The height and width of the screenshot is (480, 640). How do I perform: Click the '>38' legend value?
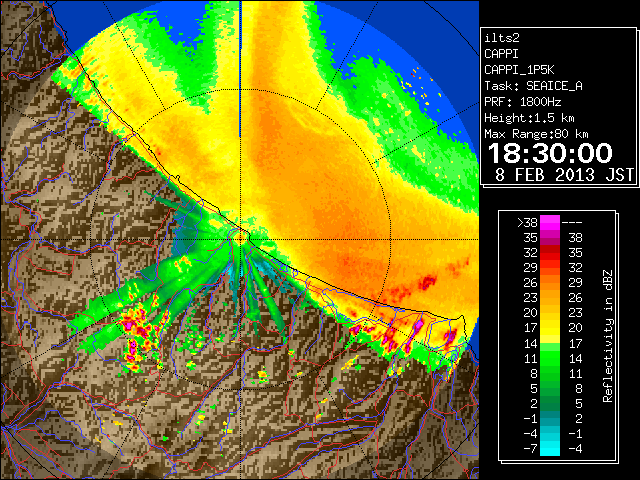527,223
